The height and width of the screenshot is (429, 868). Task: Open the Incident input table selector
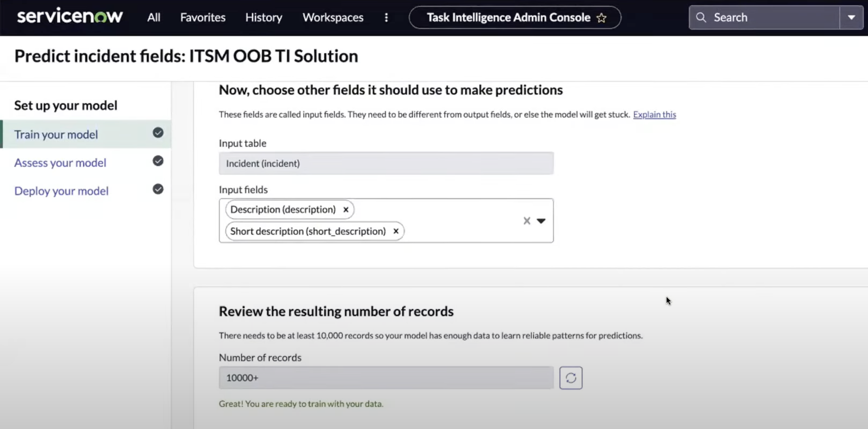click(x=386, y=163)
